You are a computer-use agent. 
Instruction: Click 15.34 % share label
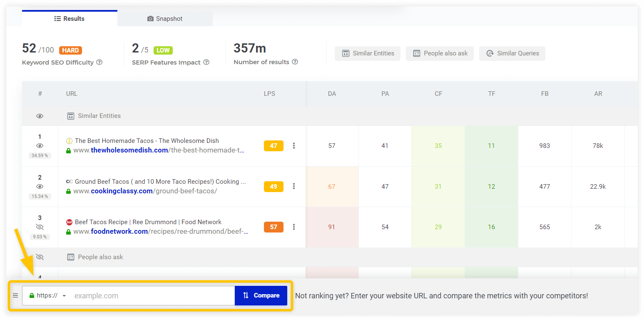pyautogui.click(x=40, y=196)
